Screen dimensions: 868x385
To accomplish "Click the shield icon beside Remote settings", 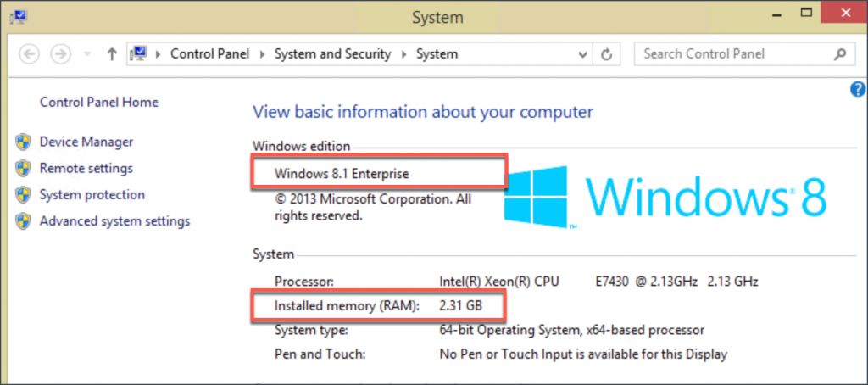I will pos(24,169).
